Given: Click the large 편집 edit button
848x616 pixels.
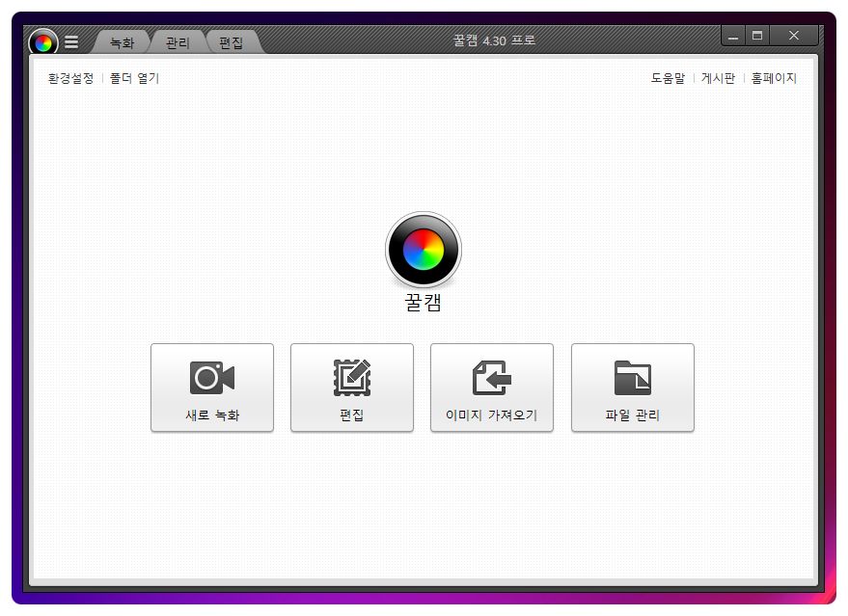Looking at the screenshot, I should pyautogui.click(x=352, y=388).
